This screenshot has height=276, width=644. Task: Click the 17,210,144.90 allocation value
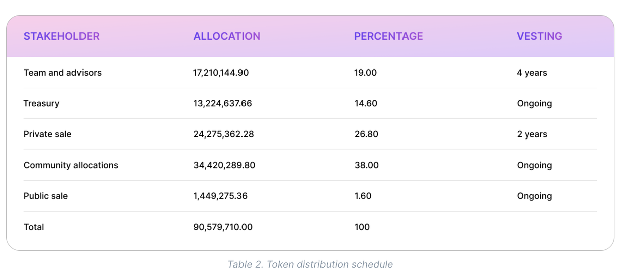[221, 73]
